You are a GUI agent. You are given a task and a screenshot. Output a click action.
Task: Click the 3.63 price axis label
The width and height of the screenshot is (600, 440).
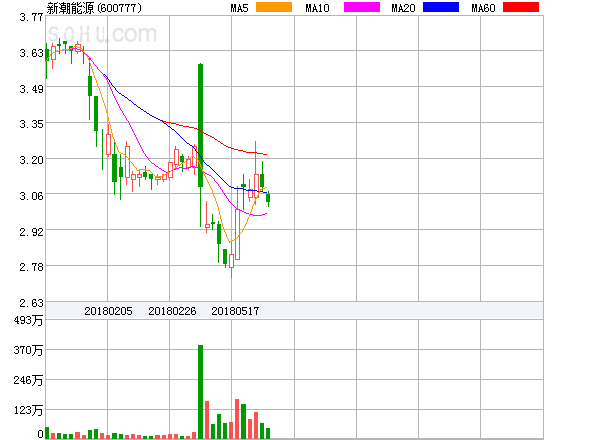31,53
